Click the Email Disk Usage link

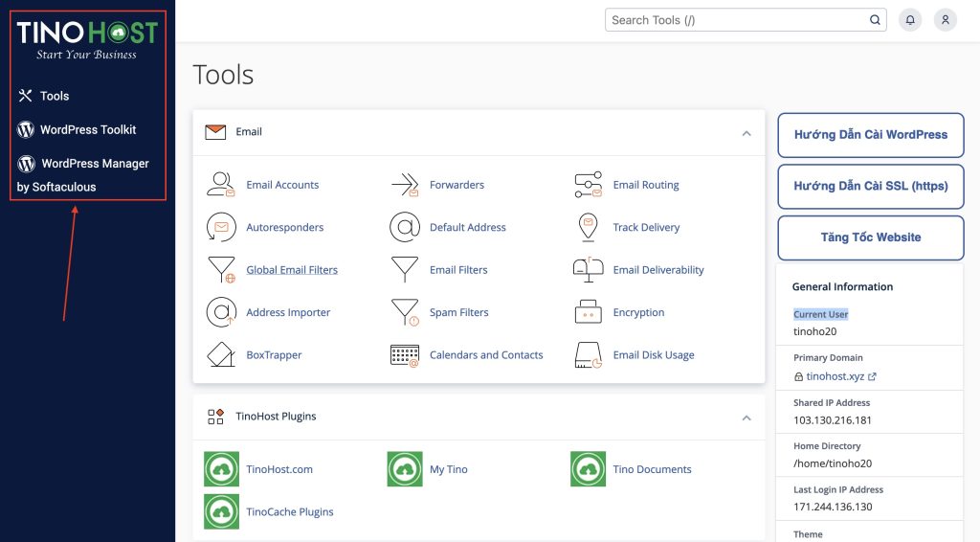pos(654,355)
